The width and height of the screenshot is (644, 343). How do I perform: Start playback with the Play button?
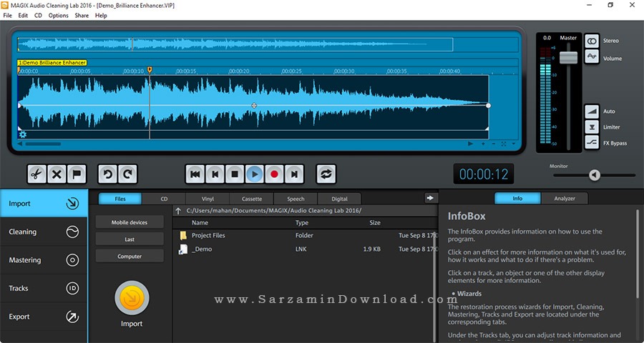click(254, 174)
